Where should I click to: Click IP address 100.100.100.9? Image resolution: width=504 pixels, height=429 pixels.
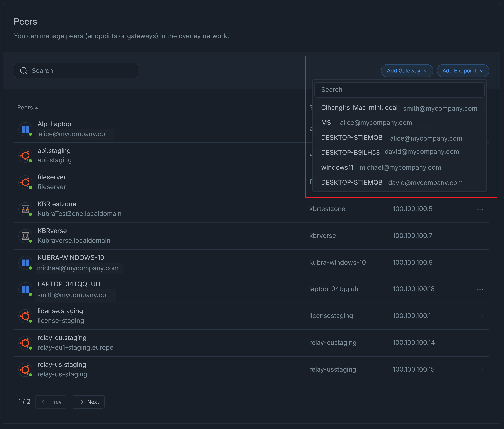point(413,263)
